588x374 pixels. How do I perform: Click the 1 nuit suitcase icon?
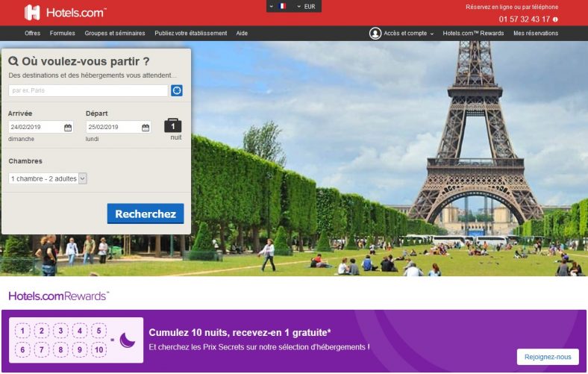(x=173, y=125)
